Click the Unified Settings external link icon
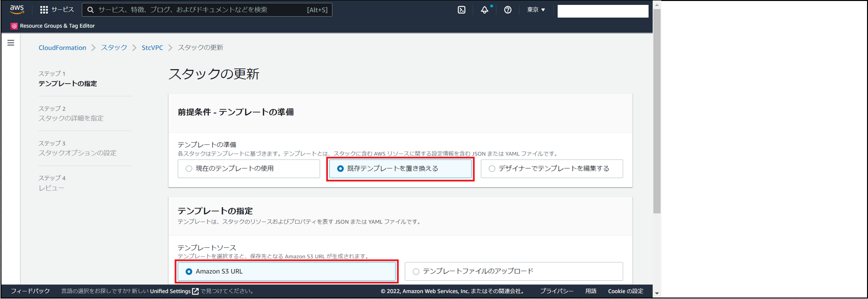 pyautogui.click(x=195, y=291)
